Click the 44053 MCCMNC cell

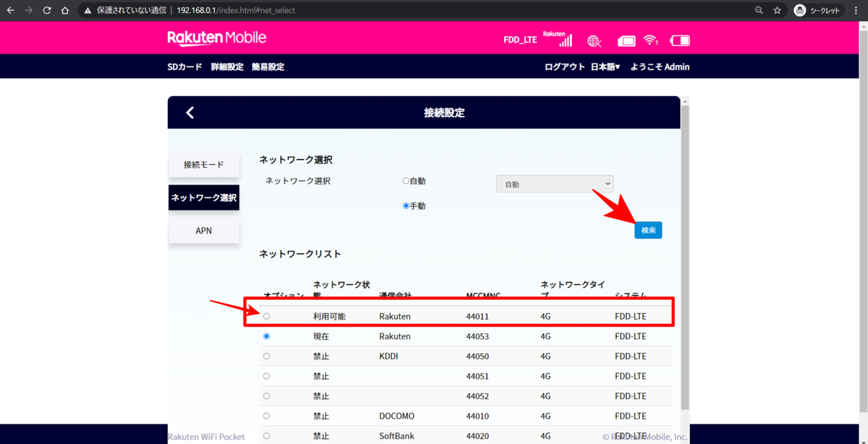[x=478, y=336]
